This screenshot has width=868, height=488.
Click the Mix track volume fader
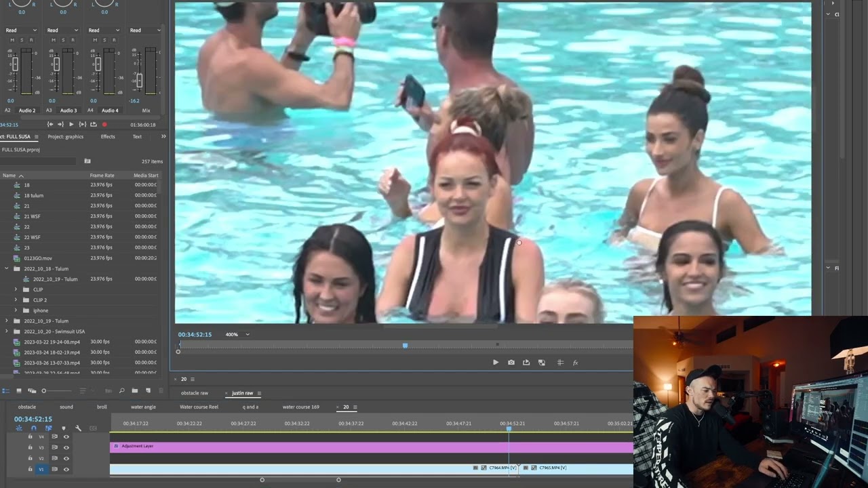[x=139, y=80]
